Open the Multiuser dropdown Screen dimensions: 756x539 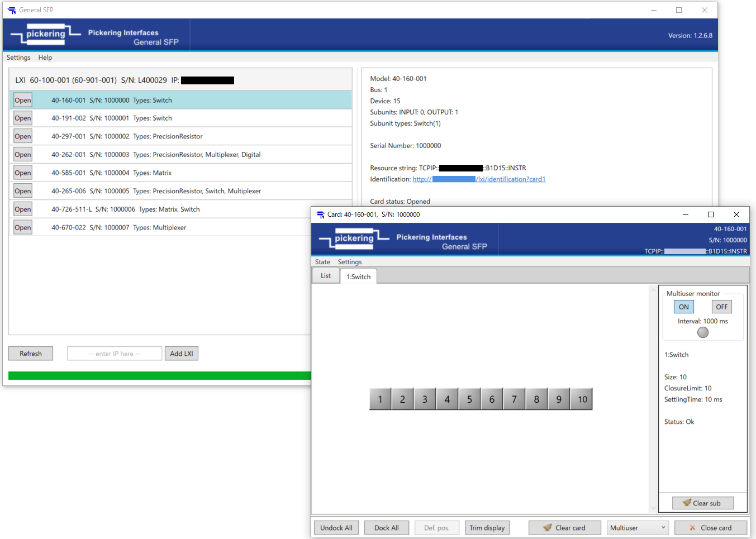click(638, 528)
